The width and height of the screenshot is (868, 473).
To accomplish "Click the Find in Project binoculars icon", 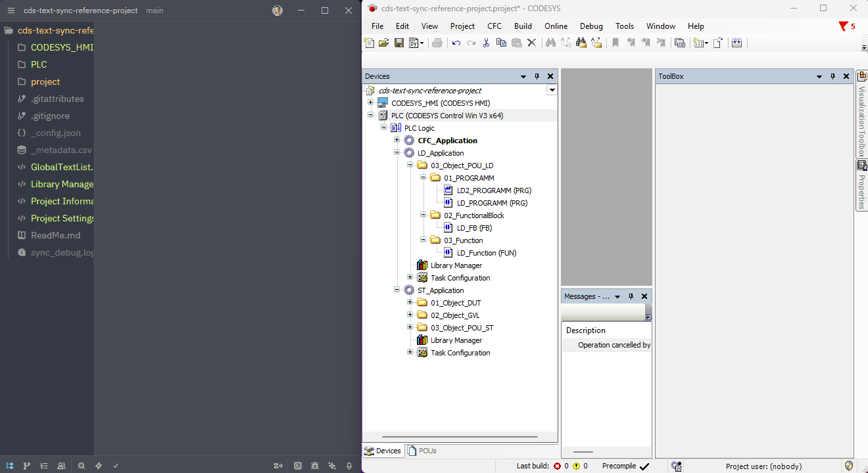I will pos(581,43).
